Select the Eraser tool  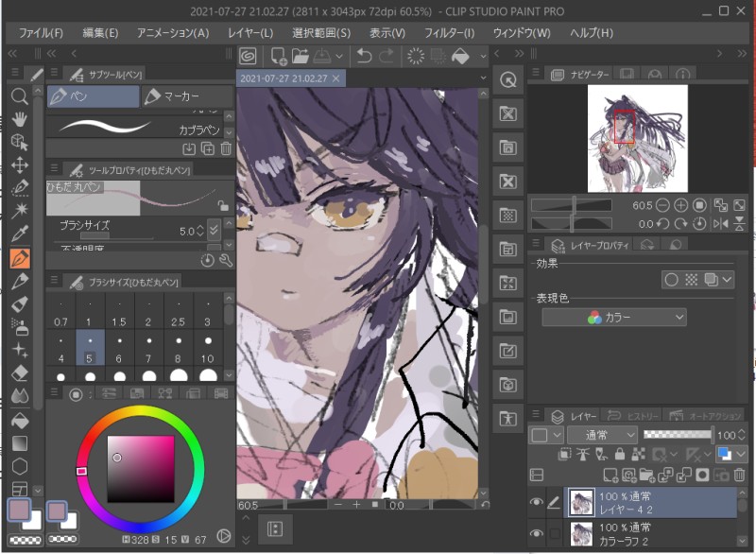pos(19,373)
